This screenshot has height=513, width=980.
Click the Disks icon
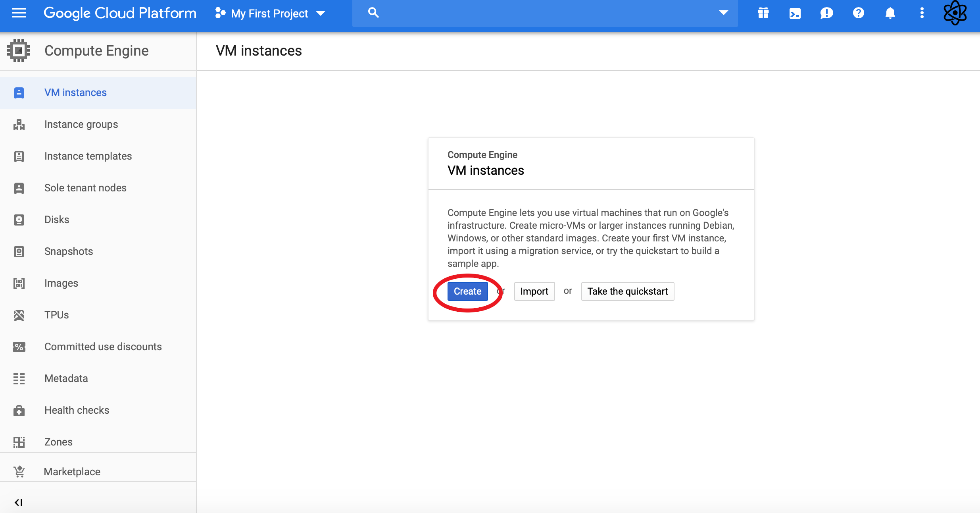click(19, 220)
